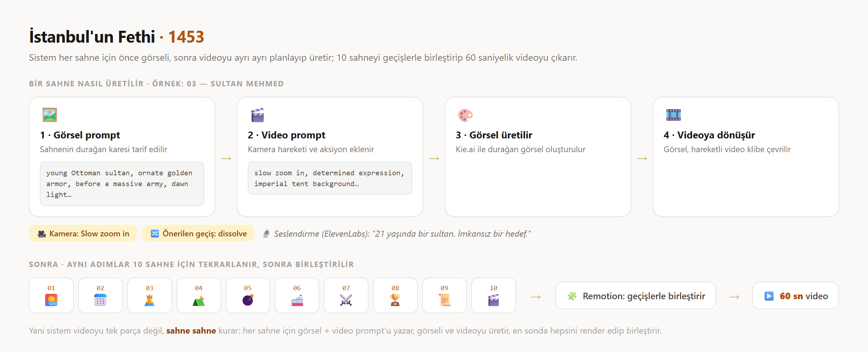Screen dimensions: 868x352
Task: Click the Remotion: geçişlerle birleştirir box
Action: click(x=635, y=296)
